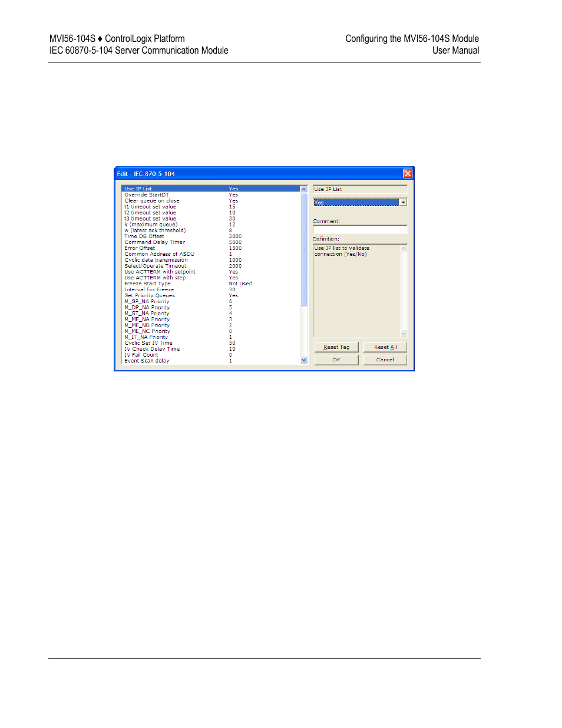Click the Use IP List name field

click(x=360, y=189)
